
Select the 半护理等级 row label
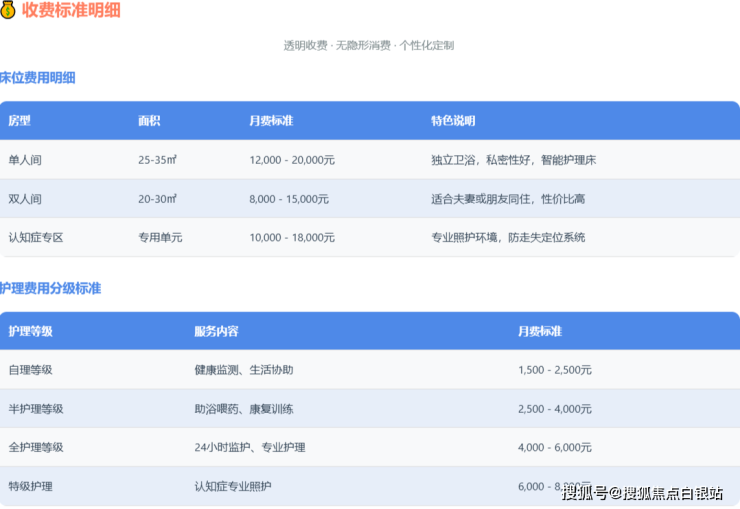click(x=36, y=409)
